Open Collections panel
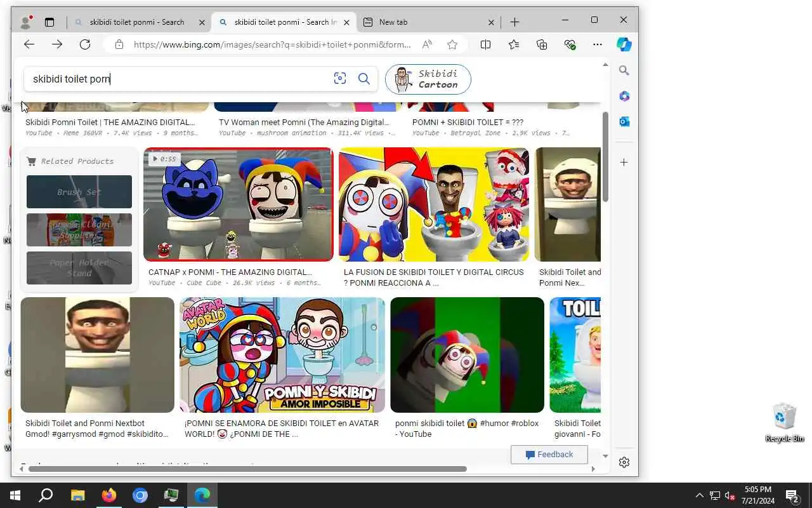 (542, 44)
